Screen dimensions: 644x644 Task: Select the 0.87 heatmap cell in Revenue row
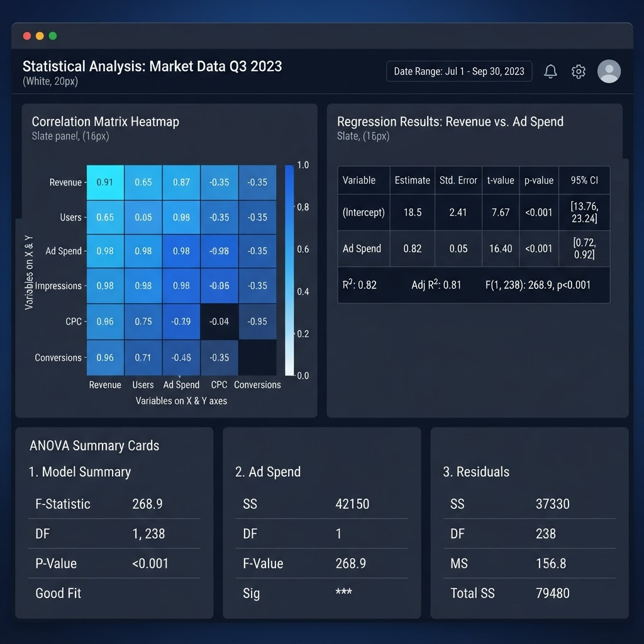point(181,182)
